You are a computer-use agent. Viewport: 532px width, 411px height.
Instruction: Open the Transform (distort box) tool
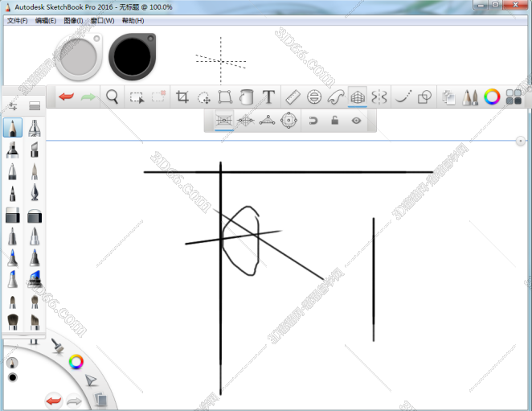coord(225,97)
